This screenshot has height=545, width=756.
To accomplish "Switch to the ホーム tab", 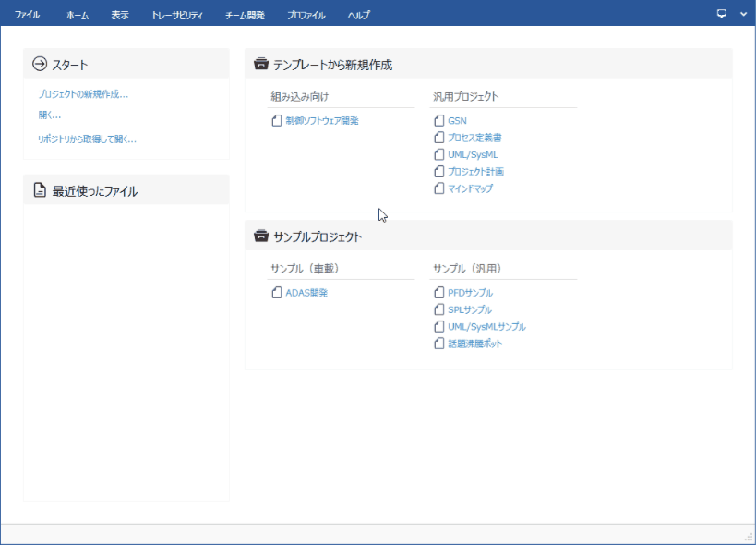I will [78, 15].
